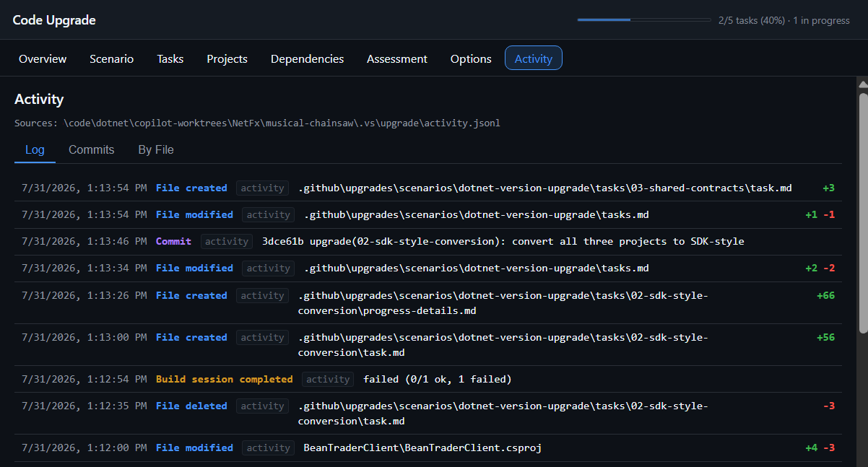
Task: Click the Code Upgrade title
Action: click(54, 20)
